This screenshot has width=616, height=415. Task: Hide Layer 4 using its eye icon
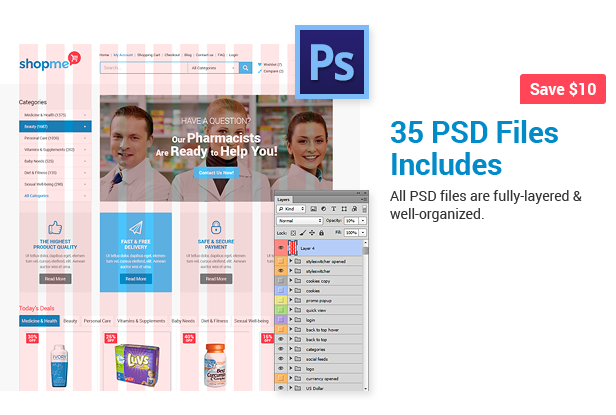pos(281,247)
